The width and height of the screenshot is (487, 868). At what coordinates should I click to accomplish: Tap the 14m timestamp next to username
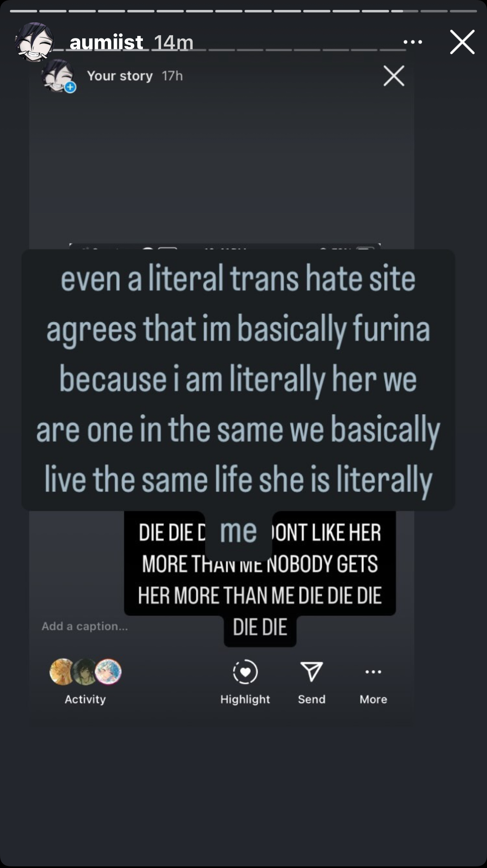173,42
